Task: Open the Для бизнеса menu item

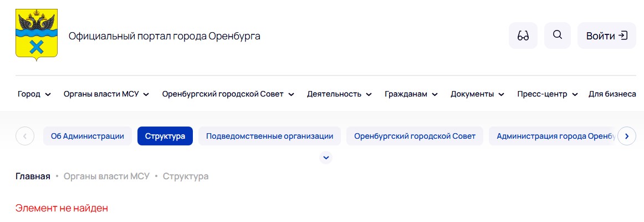Action: (612, 94)
